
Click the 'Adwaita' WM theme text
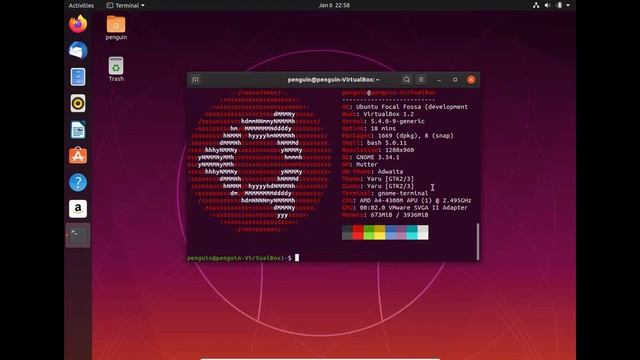coord(390,172)
